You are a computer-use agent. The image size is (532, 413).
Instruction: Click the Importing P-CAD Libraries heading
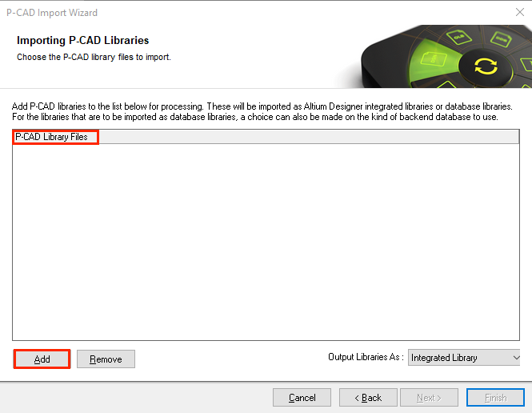click(82, 40)
